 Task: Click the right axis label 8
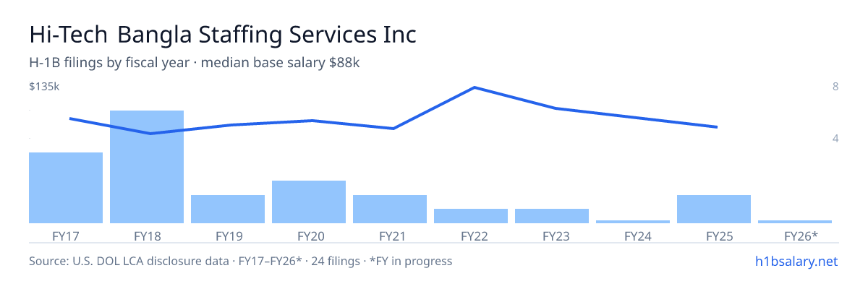[835, 87]
